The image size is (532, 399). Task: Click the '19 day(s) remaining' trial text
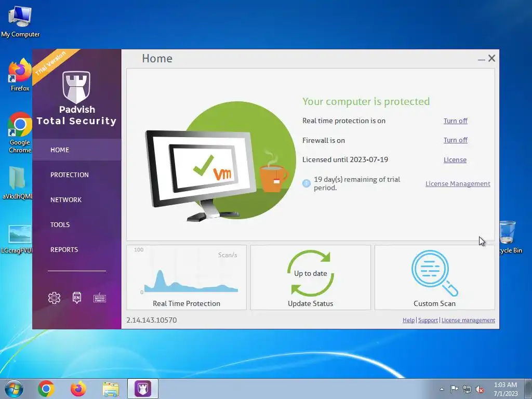(x=357, y=183)
